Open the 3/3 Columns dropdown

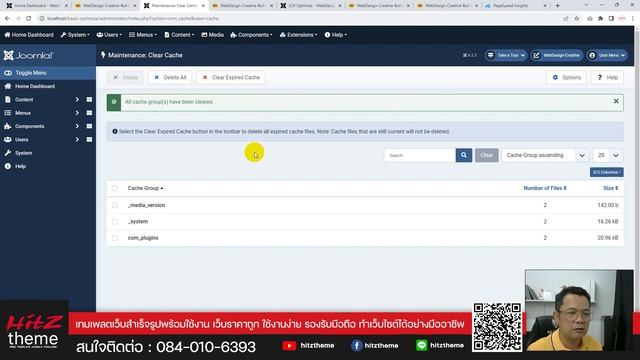(607, 172)
